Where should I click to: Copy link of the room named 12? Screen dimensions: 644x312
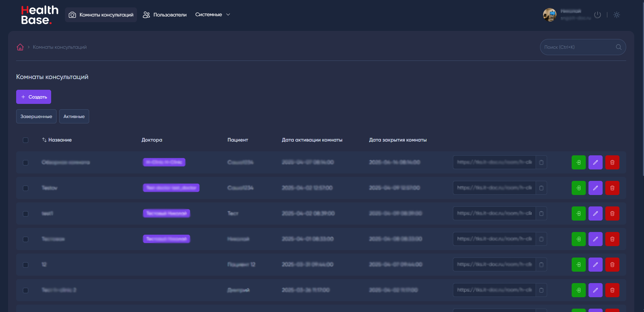(x=541, y=265)
